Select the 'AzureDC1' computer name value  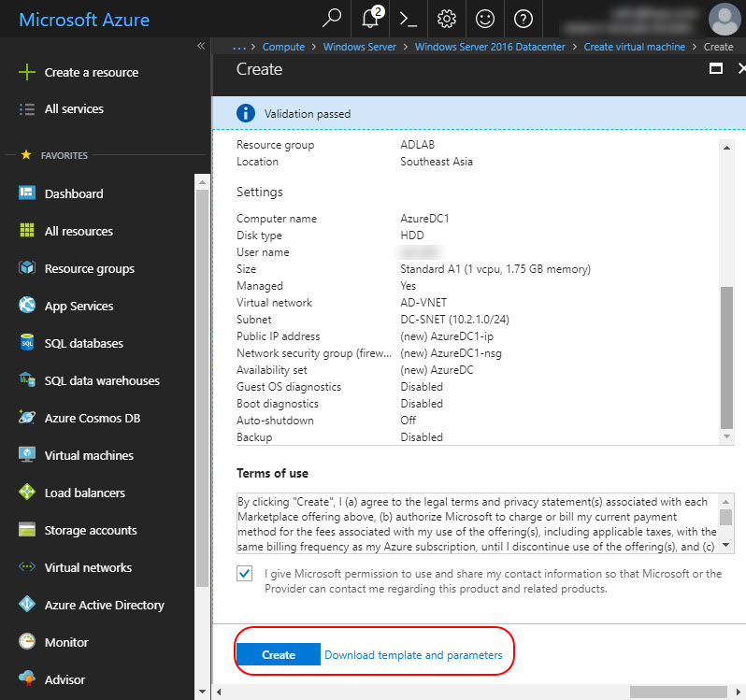(424, 219)
